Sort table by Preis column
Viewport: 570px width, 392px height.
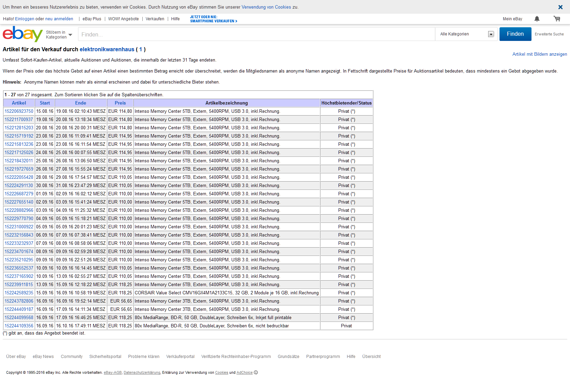coord(120,103)
